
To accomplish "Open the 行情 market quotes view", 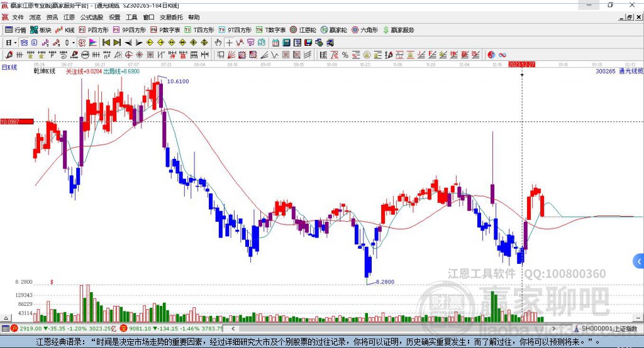I will pyautogui.click(x=16, y=30).
